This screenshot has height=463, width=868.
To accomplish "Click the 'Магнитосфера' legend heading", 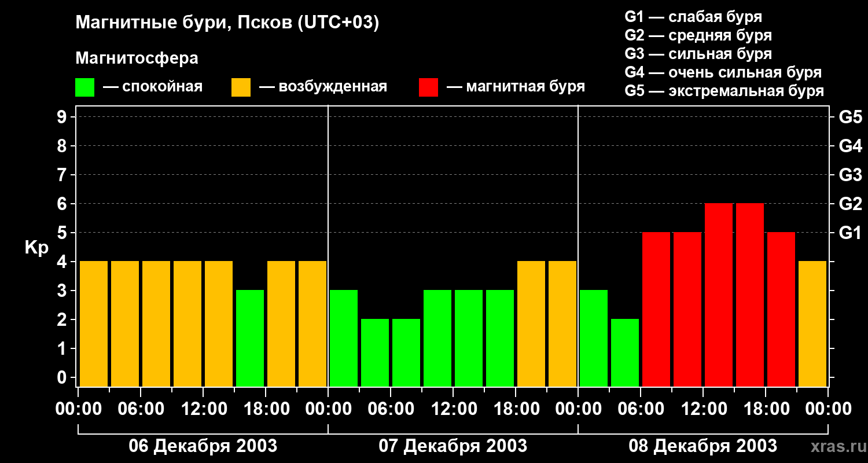I will tap(137, 58).
